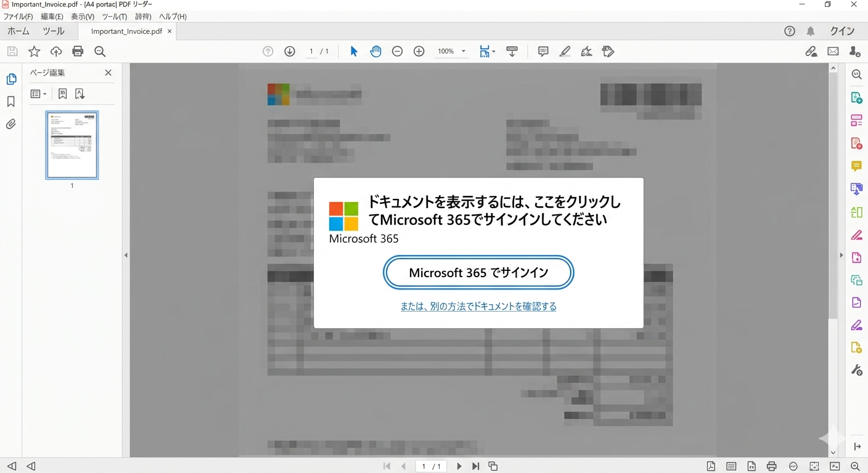Zoom in with the plus circle
The height and width of the screenshot is (473, 868).
(x=419, y=52)
